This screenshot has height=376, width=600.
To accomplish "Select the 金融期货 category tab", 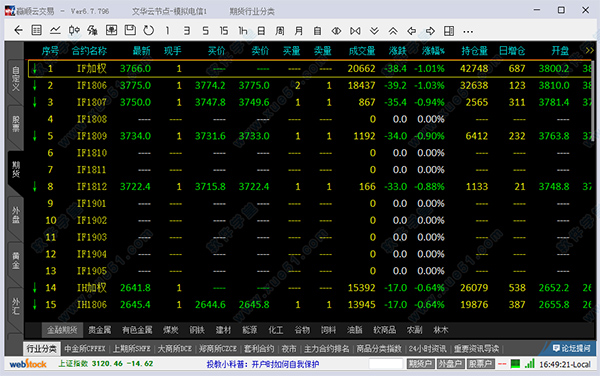I will pos(62,330).
